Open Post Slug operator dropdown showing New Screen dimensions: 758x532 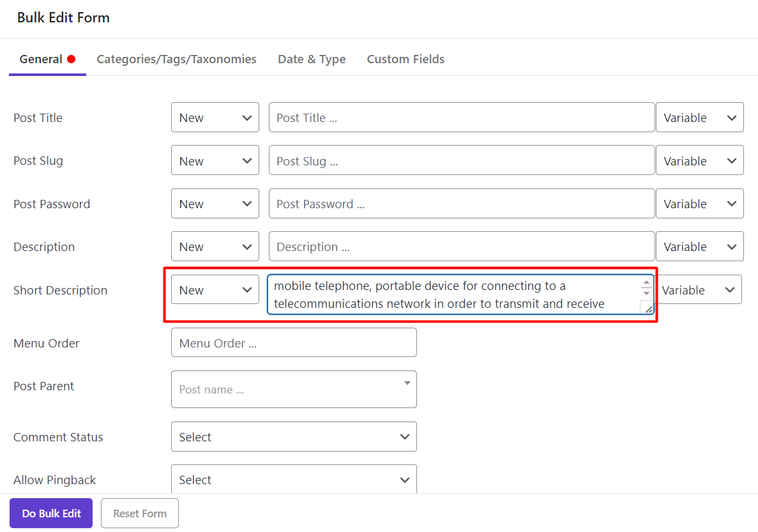pos(215,161)
